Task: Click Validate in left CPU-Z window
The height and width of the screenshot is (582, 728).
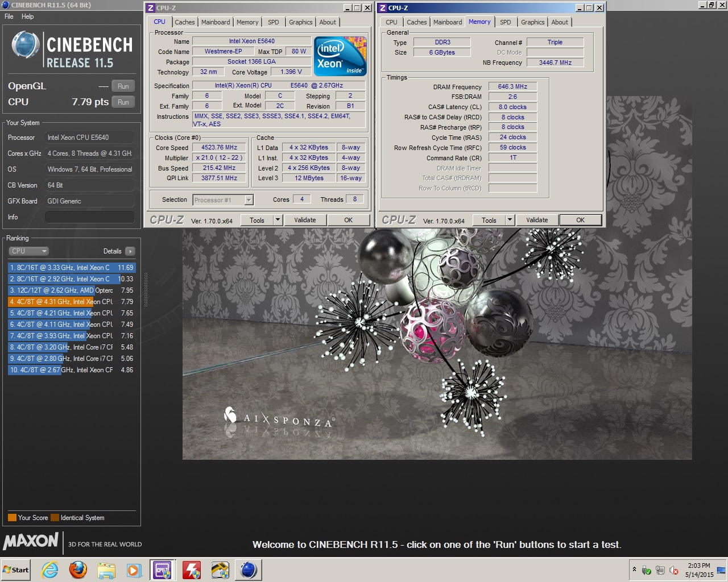Action: (x=305, y=220)
